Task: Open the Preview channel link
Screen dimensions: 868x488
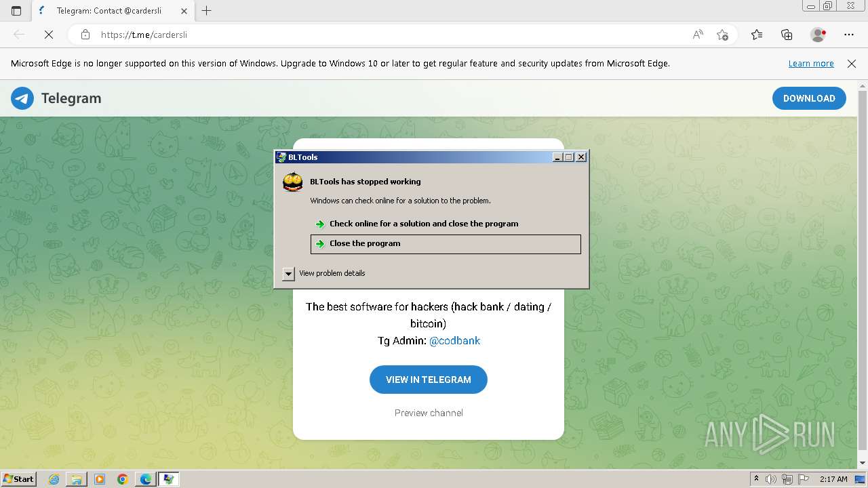Action: [x=429, y=413]
